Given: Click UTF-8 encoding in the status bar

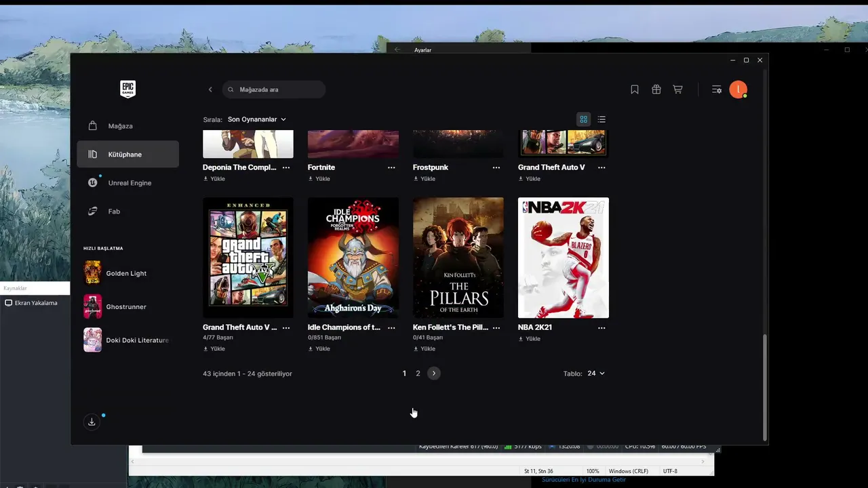Looking at the screenshot, I should coord(670,471).
